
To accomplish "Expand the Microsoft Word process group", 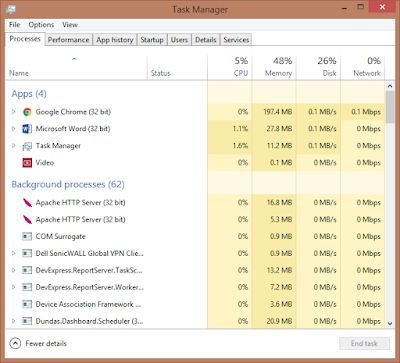I will [x=14, y=129].
